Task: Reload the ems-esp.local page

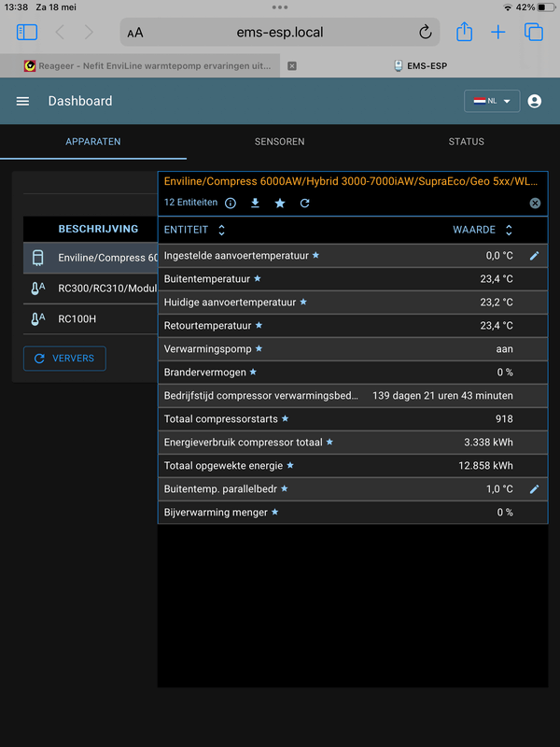Action: 425,33
